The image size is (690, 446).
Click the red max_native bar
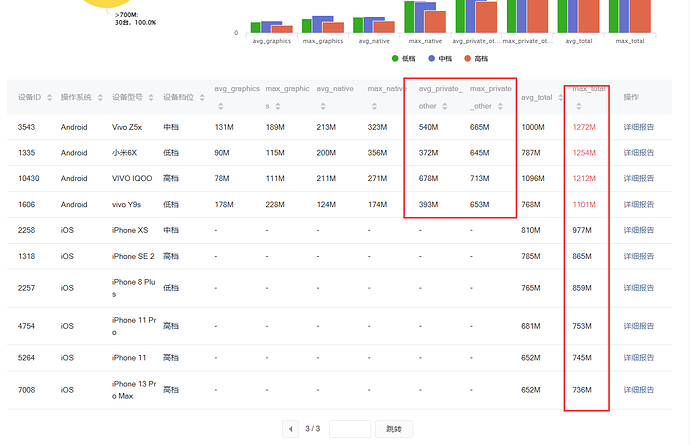435,22
